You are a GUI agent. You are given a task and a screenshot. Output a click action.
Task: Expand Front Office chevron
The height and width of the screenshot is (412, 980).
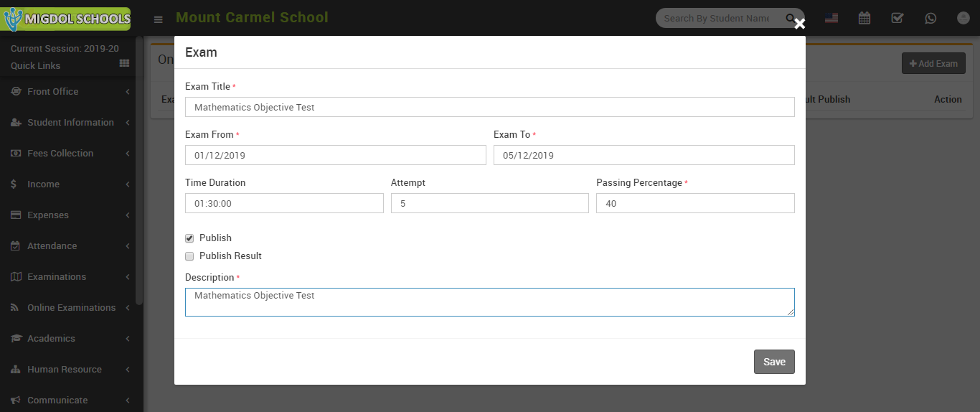click(127, 92)
